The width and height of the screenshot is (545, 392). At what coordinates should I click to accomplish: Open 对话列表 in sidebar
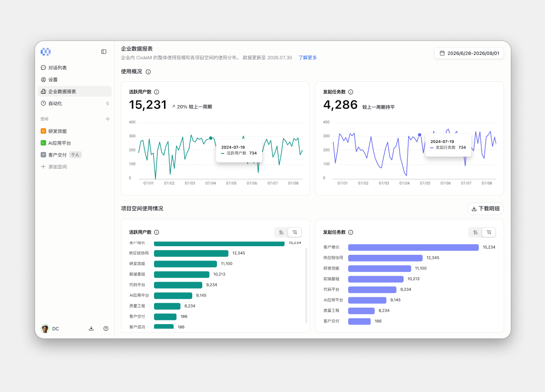75,68
